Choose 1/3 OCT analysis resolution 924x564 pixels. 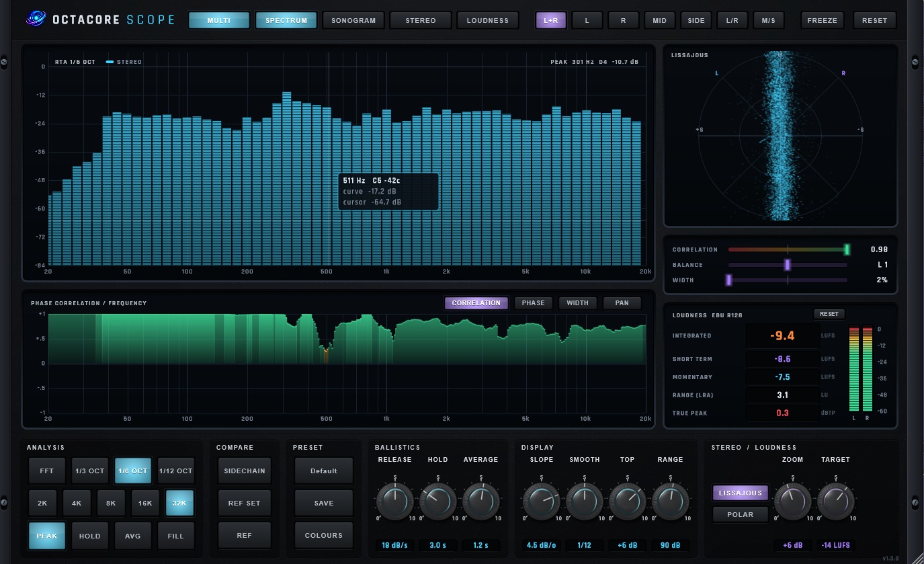coord(90,471)
